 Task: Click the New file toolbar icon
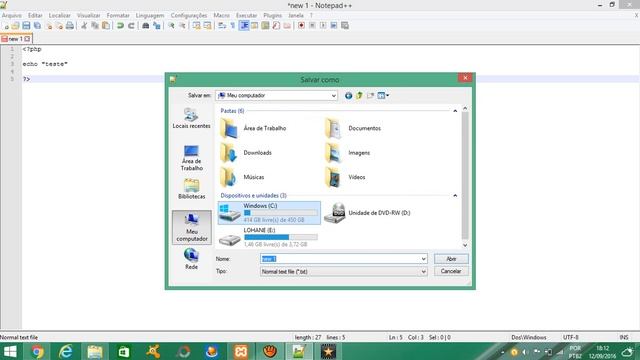6,26
